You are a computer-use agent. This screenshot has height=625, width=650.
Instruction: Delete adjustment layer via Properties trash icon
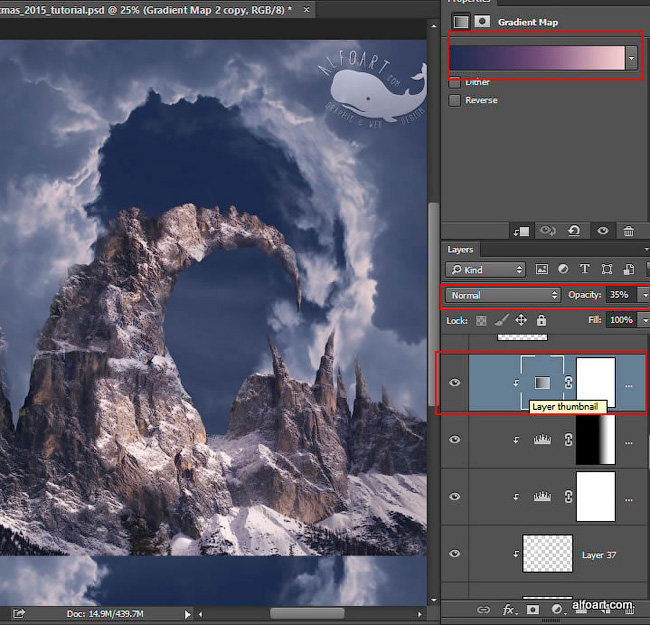pos(628,230)
